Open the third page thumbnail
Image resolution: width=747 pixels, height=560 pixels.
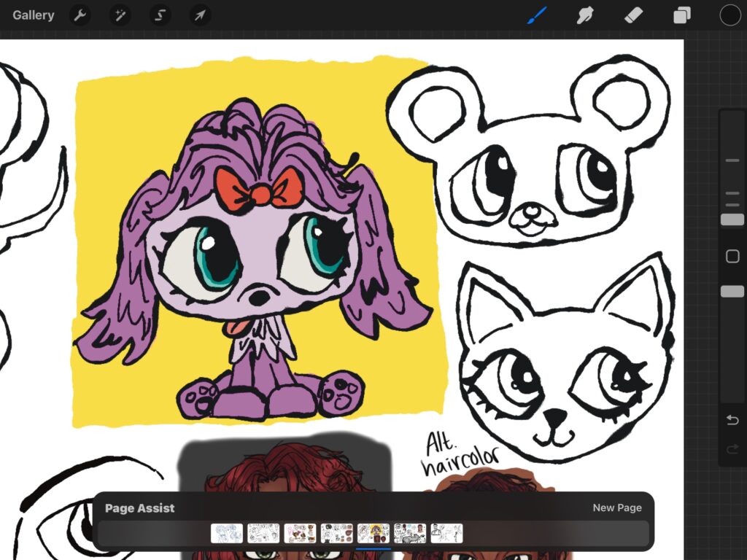tap(300, 533)
